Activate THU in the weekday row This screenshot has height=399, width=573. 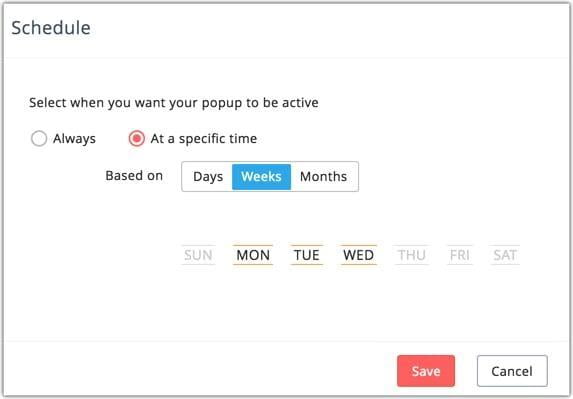click(x=411, y=255)
